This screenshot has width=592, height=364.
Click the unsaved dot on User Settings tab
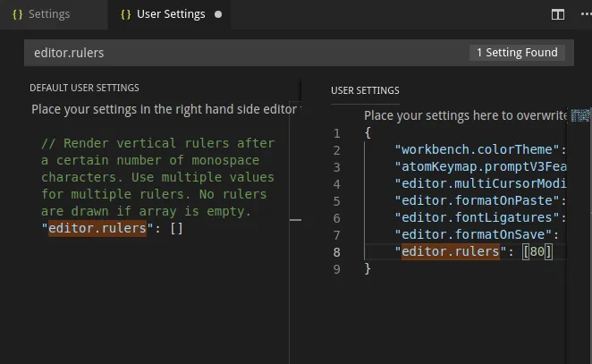[x=218, y=14]
